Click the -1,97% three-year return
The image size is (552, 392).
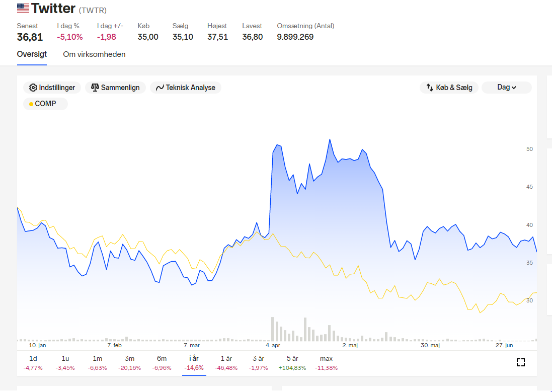click(259, 368)
